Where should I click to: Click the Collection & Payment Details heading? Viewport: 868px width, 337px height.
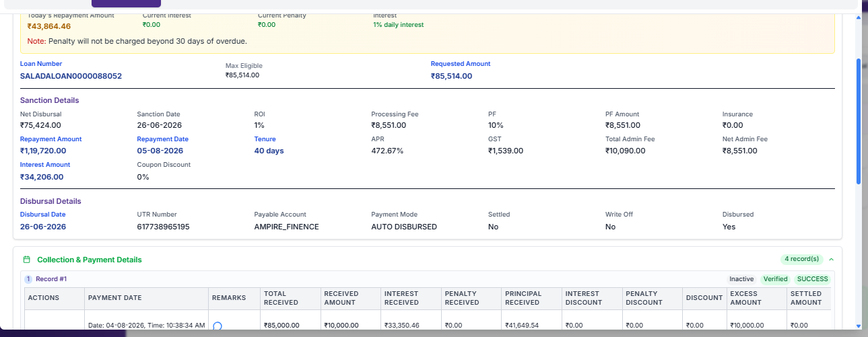click(x=90, y=260)
